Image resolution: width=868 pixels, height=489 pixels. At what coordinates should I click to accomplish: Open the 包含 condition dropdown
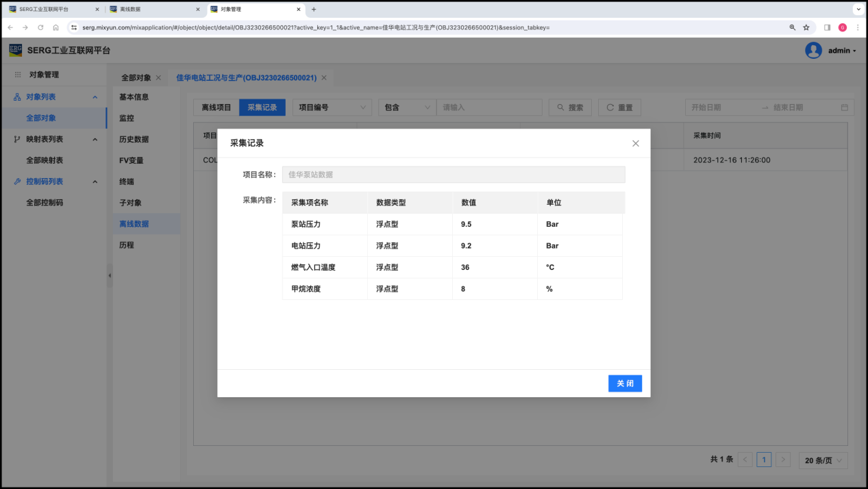pos(407,108)
